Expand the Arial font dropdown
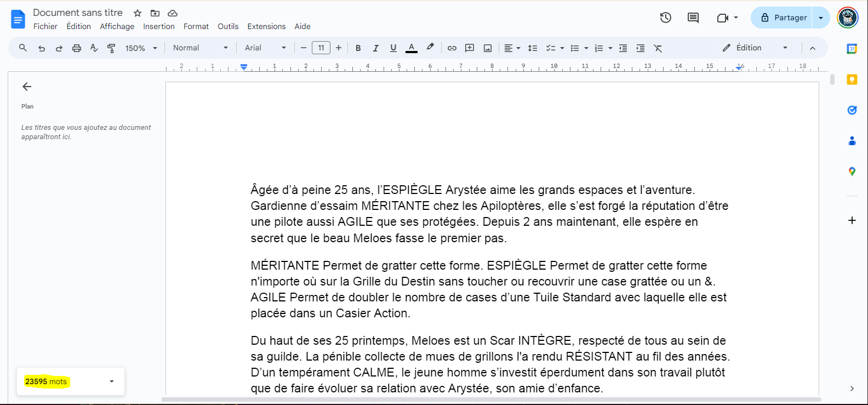Screen dimensions: 868x405 click(x=265, y=48)
